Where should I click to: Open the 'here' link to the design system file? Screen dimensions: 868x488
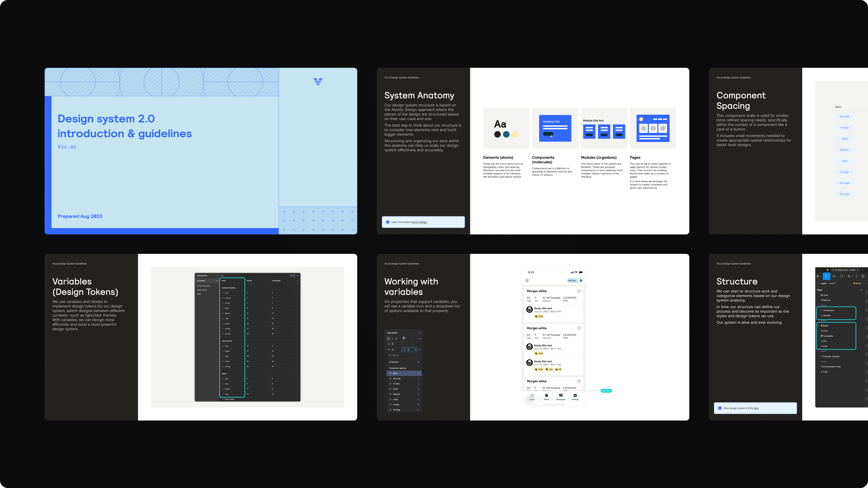coord(756,408)
